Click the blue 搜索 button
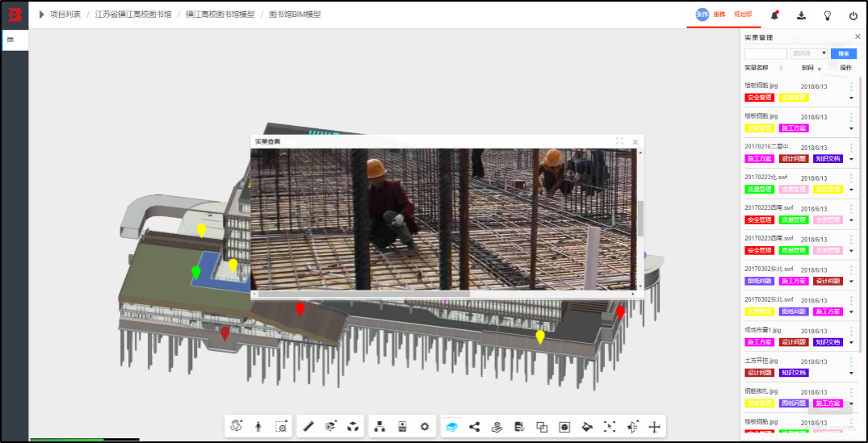The height and width of the screenshot is (443, 868). tap(844, 53)
